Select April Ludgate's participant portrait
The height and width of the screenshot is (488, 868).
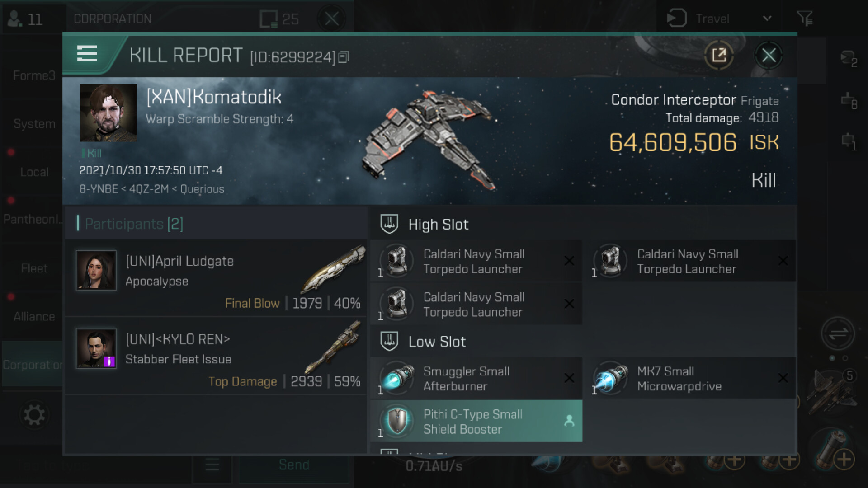pos(96,270)
